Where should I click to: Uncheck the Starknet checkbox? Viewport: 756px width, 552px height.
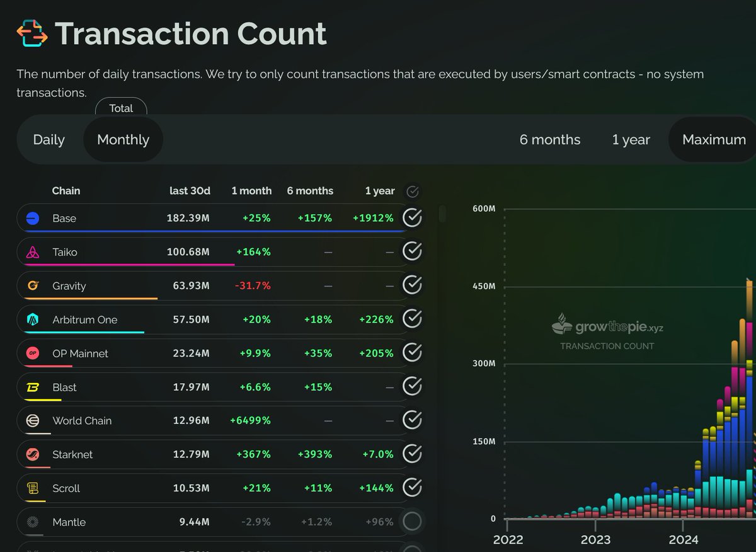[x=412, y=453]
